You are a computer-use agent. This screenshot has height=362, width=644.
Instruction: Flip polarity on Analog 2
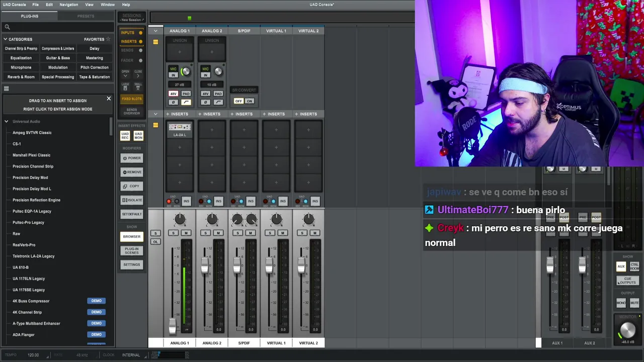pyautogui.click(x=205, y=102)
